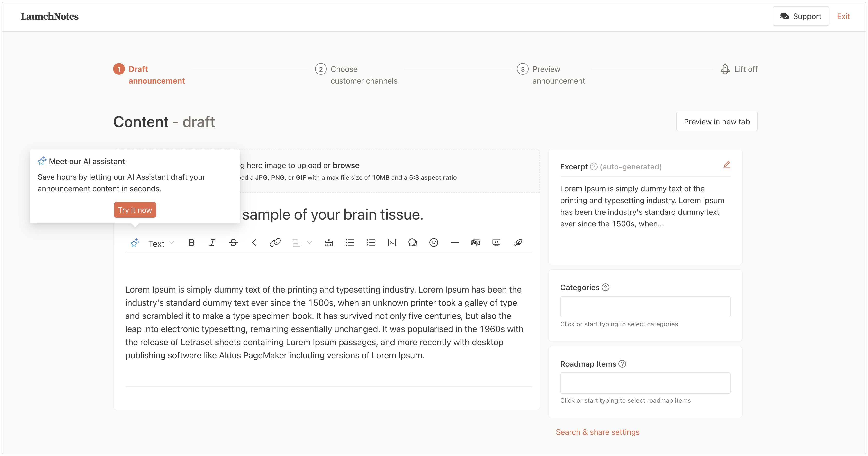Expand the alignment options chevron

309,242
